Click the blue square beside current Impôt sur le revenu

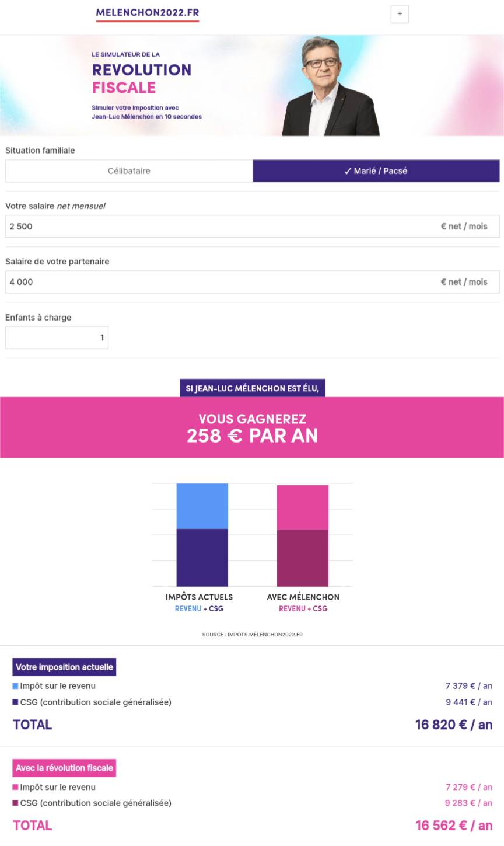[x=15, y=686]
